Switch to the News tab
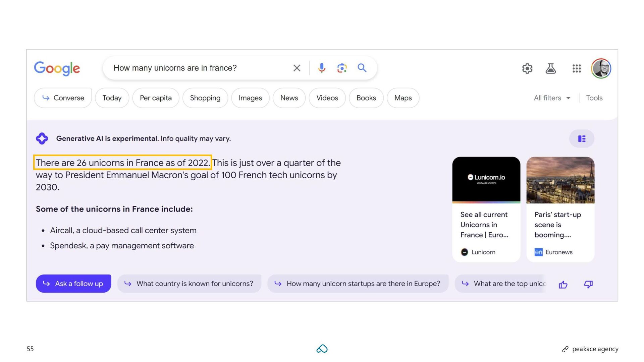 [x=289, y=98]
